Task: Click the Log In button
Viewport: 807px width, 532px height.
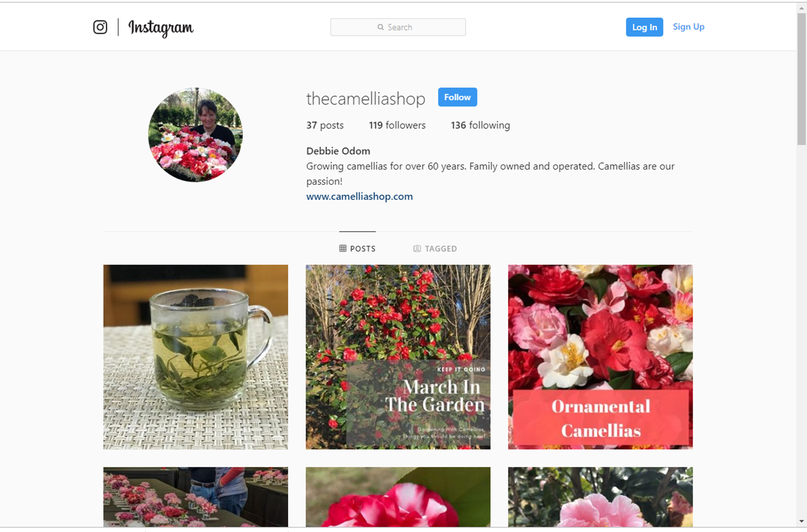Action: 644,27
